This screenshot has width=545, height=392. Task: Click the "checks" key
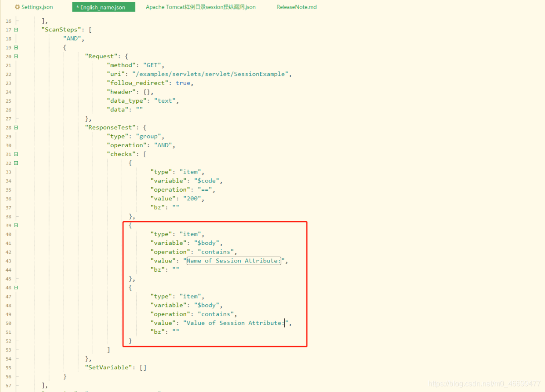[121, 154]
